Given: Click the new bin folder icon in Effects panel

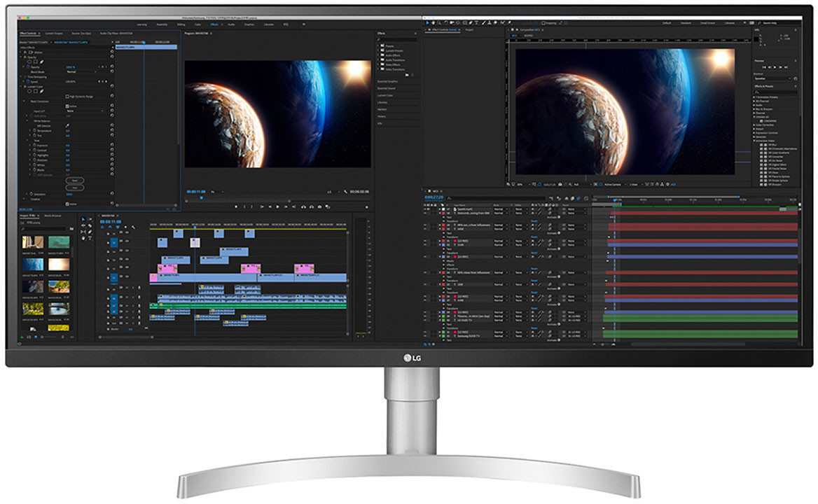Looking at the screenshot, I should (x=408, y=74).
